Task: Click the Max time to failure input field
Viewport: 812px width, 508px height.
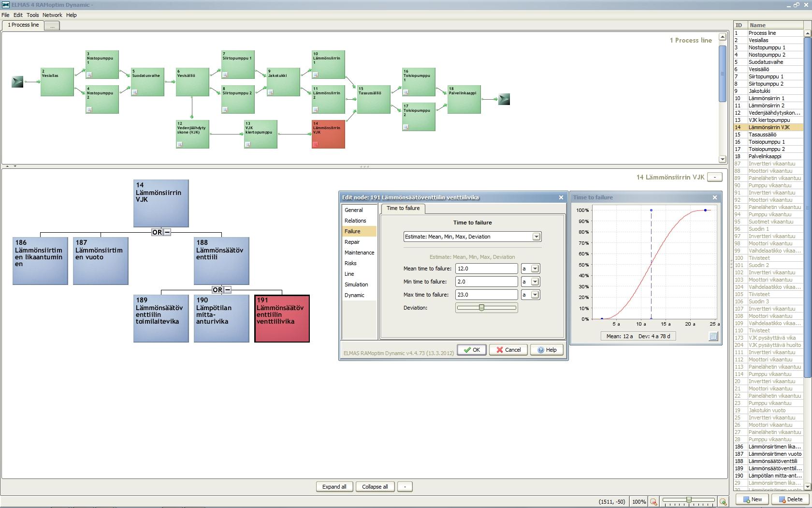Action: (486, 295)
